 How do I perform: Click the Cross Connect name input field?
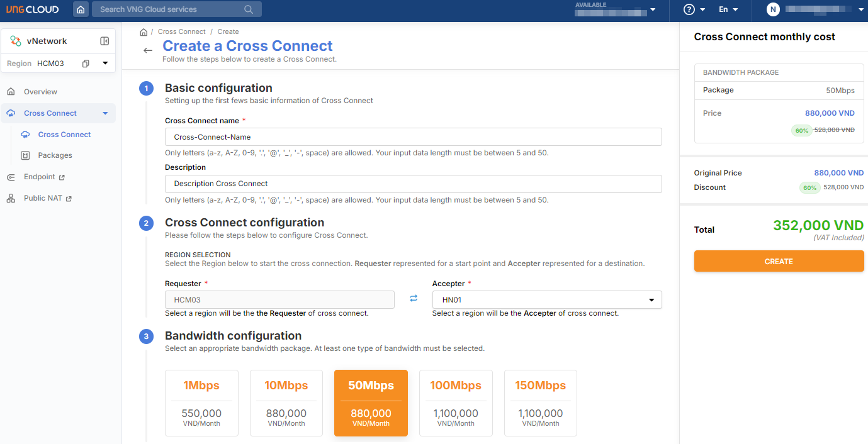[x=413, y=136]
